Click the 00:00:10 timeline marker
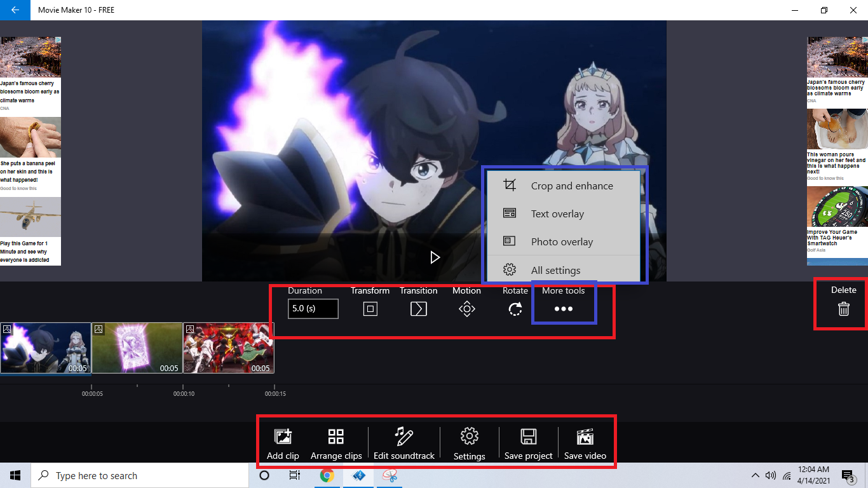This screenshot has width=868, height=488. coord(184,394)
